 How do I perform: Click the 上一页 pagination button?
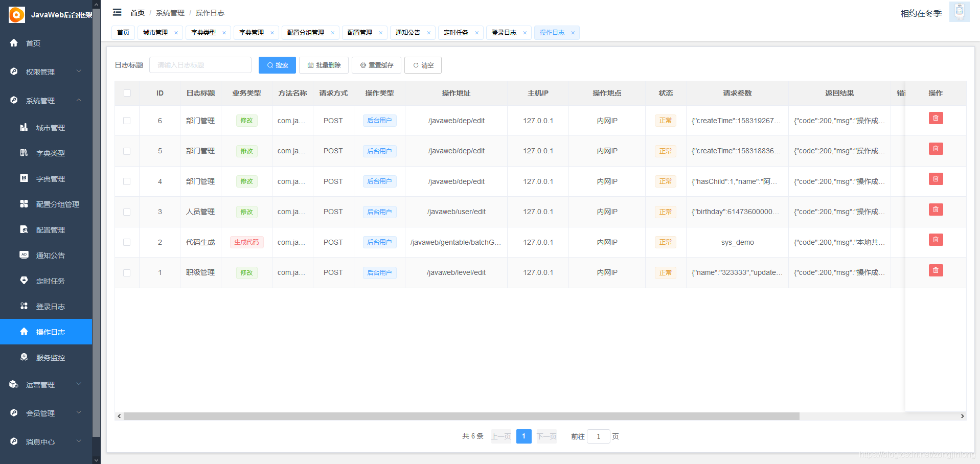[x=501, y=436]
